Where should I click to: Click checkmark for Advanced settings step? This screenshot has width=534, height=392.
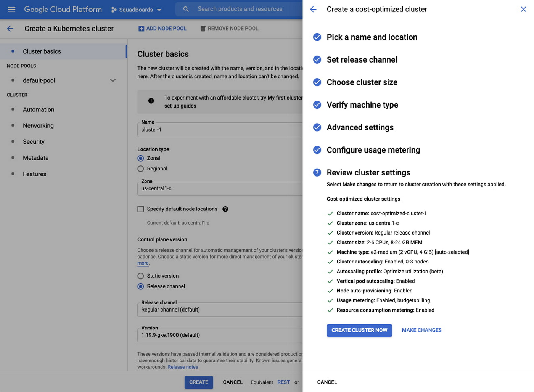click(317, 127)
